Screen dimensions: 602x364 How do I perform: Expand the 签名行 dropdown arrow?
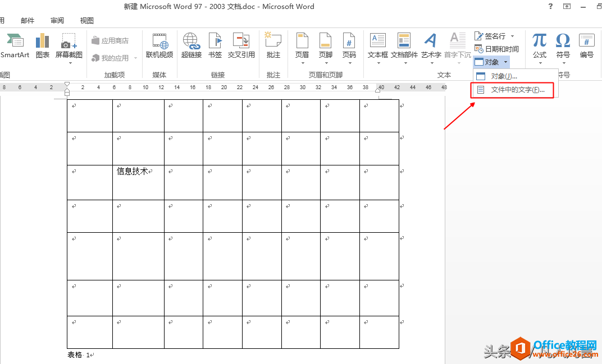(x=512, y=36)
